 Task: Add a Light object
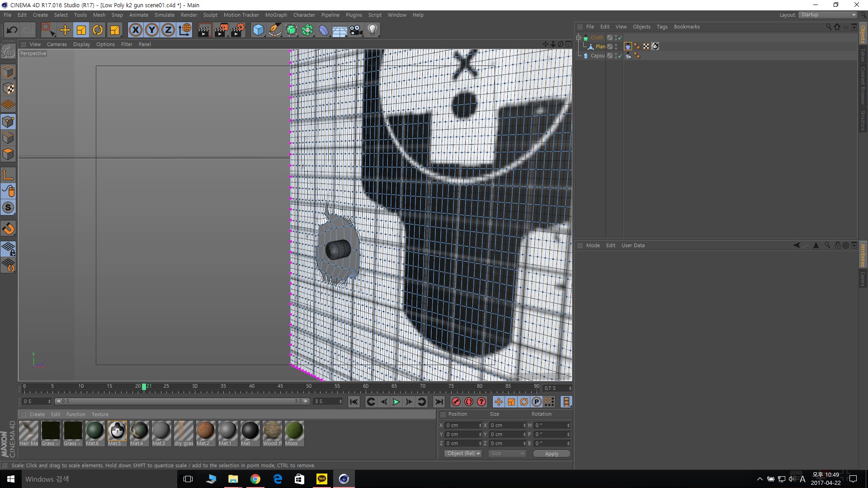pos(373,30)
